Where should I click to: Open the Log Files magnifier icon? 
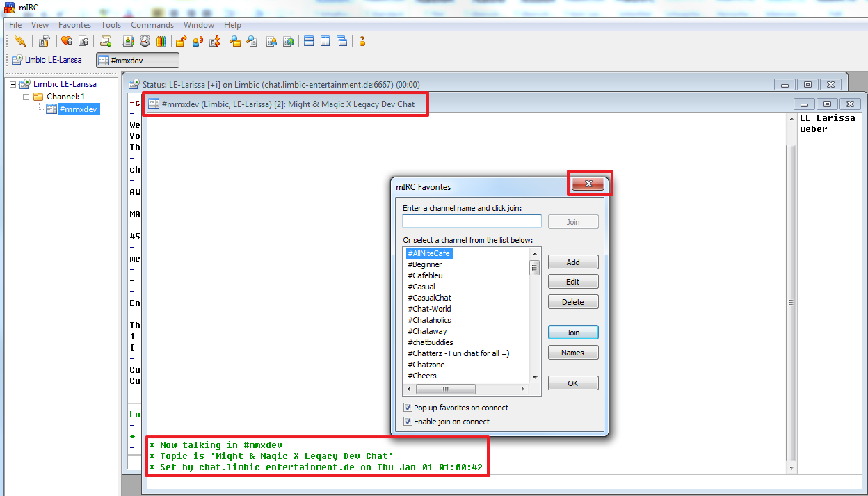[252, 41]
